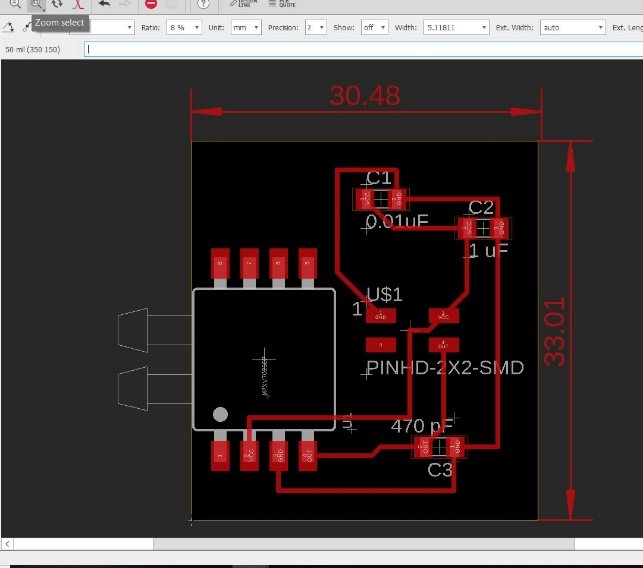643x568 pixels.
Task: Open the Ratio dropdown showing 8 %
Action: [184, 27]
